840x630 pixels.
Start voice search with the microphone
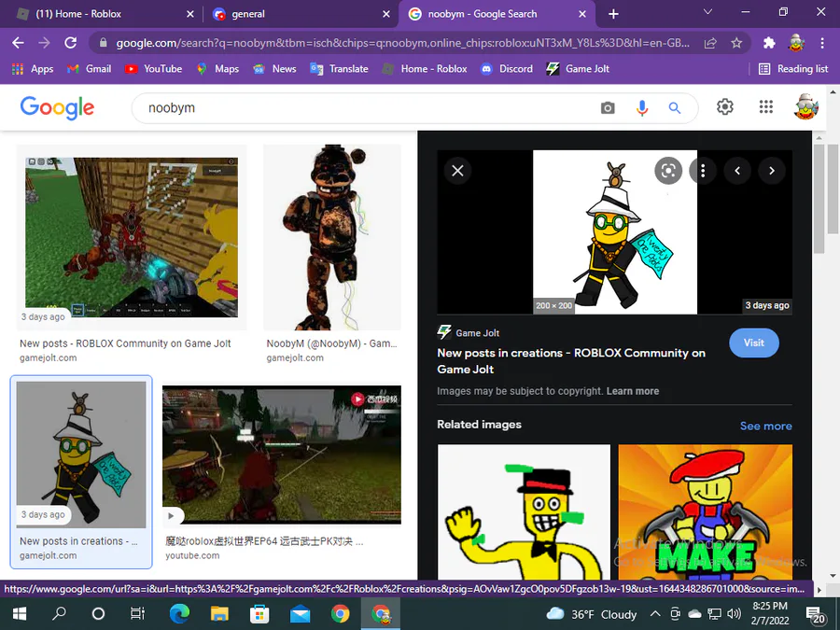coord(642,108)
